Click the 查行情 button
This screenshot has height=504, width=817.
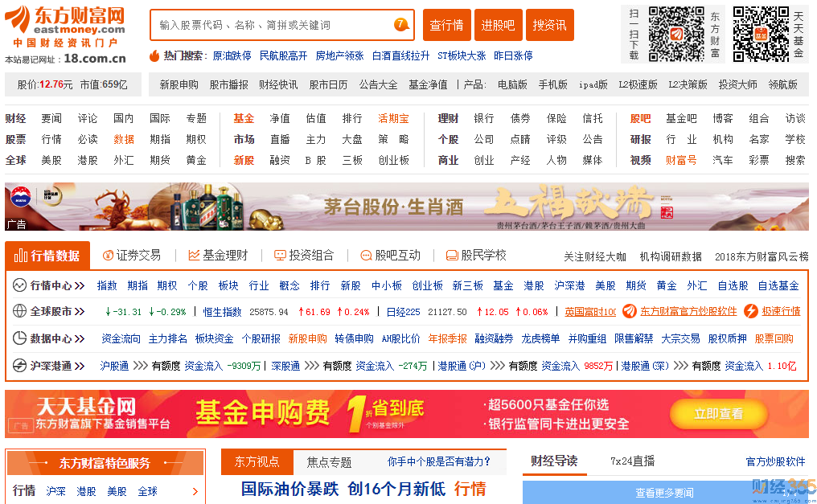click(446, 25)
